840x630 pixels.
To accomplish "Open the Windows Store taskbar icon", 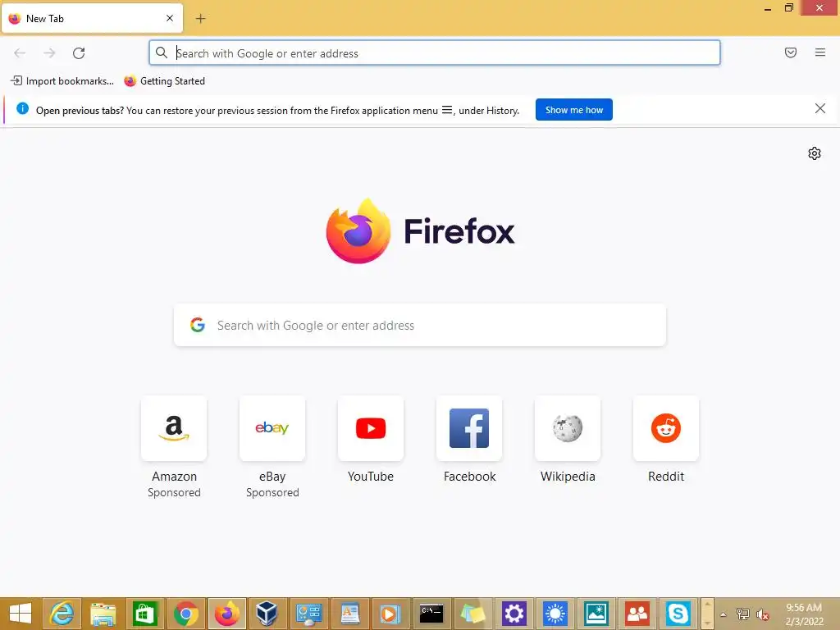I will (x=144, y=614).
